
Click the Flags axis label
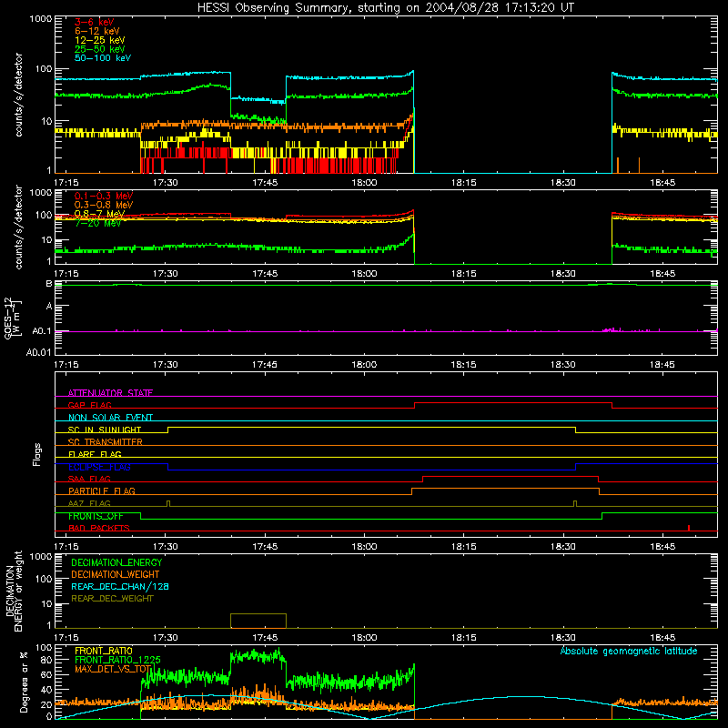pyautogui.click(x=37, y=454)
